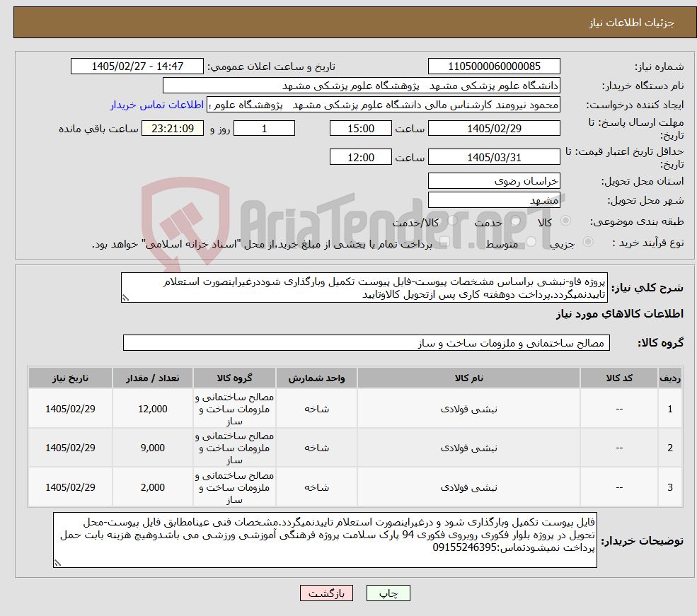Click the resize handle of description textarea
This screenshot has height=616, width=697.
pyautogui.click(x=125, y=298)
